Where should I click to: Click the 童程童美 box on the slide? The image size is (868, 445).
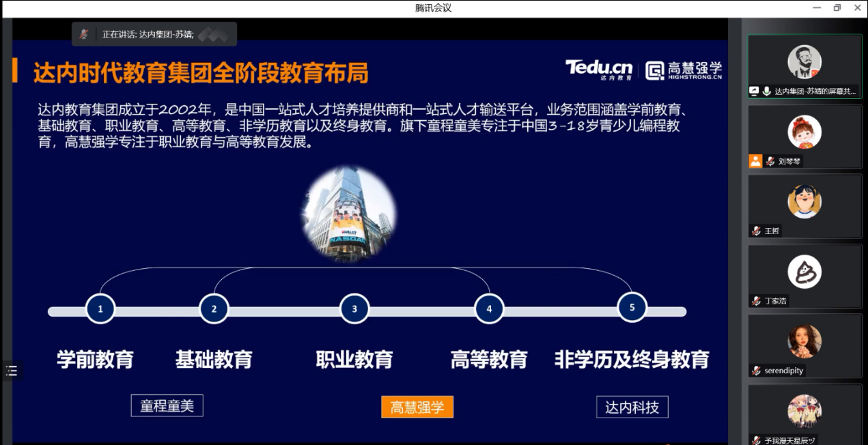(x=167, y=406)
